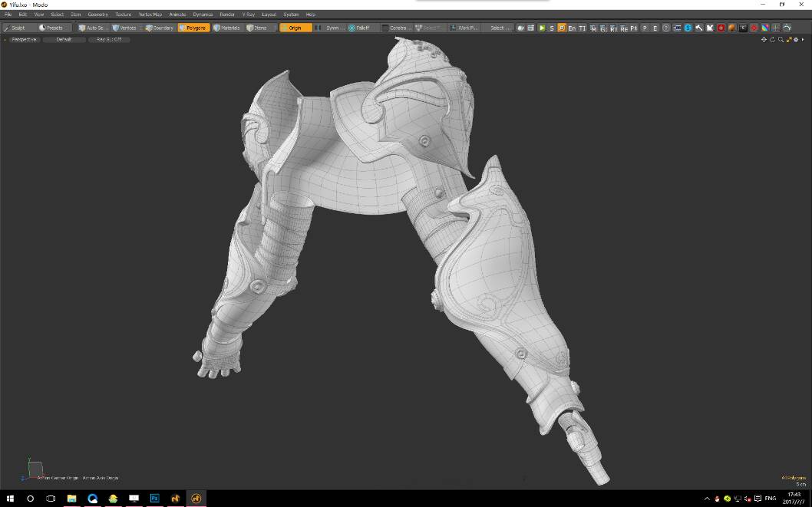Viewport: 812px width, 507px height.
Task: Click the red gear icon
Action: pos(754,28)
